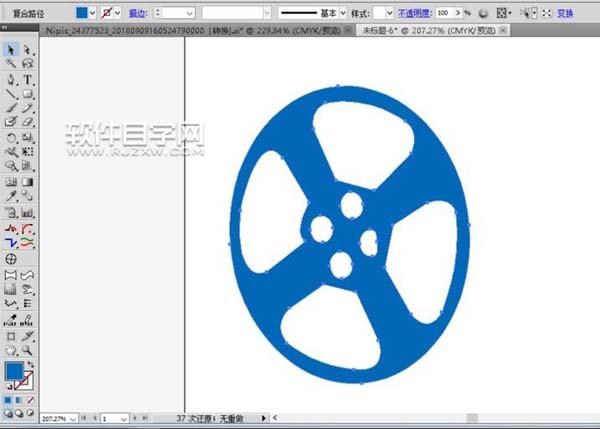Select the Selection (black arrow) tool

click(10, 50)
